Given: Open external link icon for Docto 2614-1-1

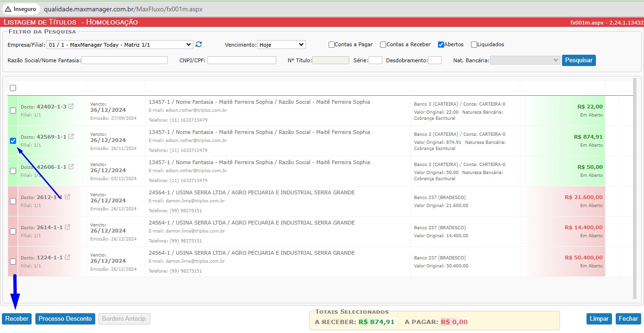Looking at the screenshot, I should tap(67, 227).
